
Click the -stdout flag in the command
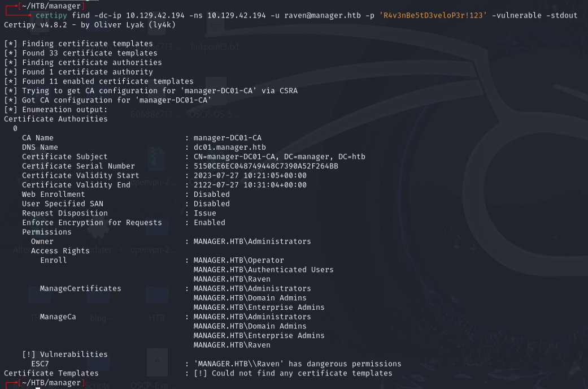point(561,15)
